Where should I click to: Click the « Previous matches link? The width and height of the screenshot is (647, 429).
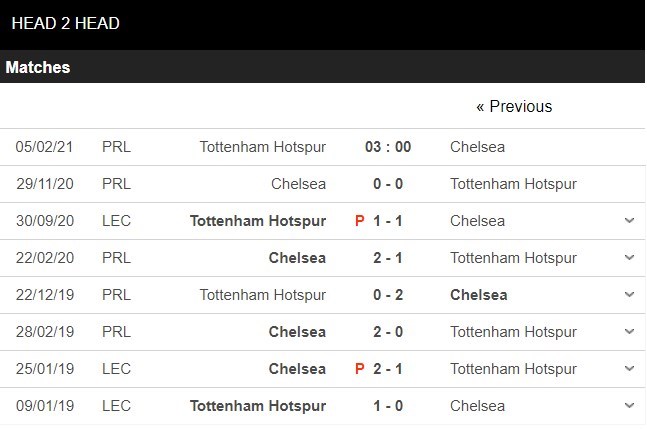tap(514, 106)
